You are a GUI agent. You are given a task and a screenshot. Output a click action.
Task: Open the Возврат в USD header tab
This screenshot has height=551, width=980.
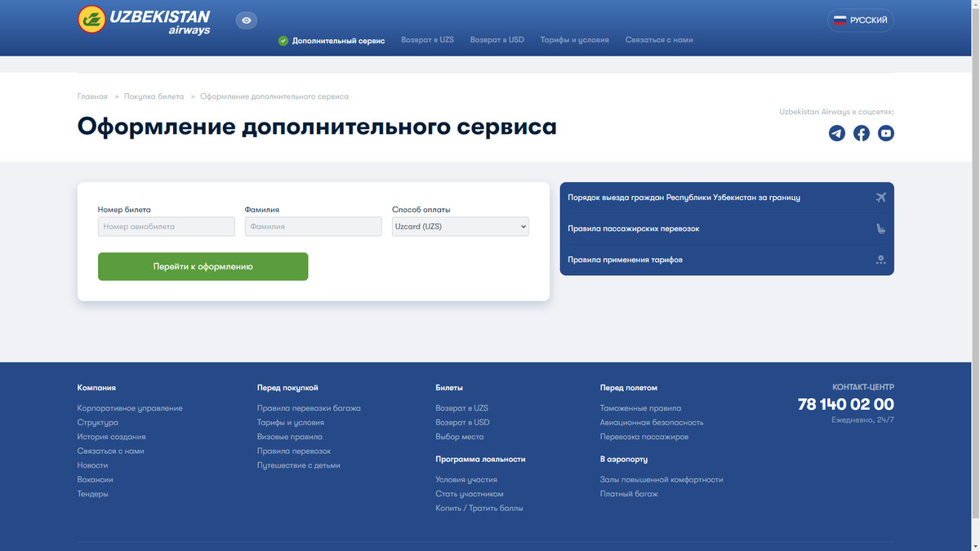[x=497, y=40]
